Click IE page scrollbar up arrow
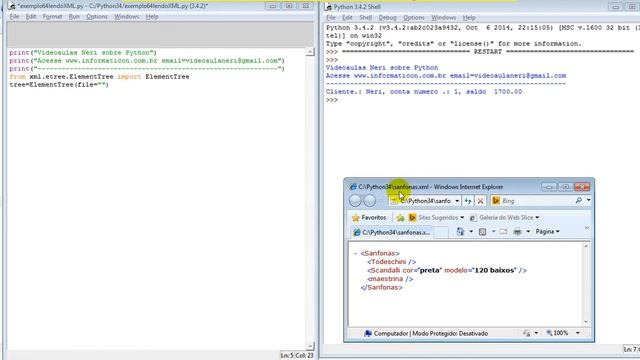This screenshot has height=360, width=640. (586, 246)
